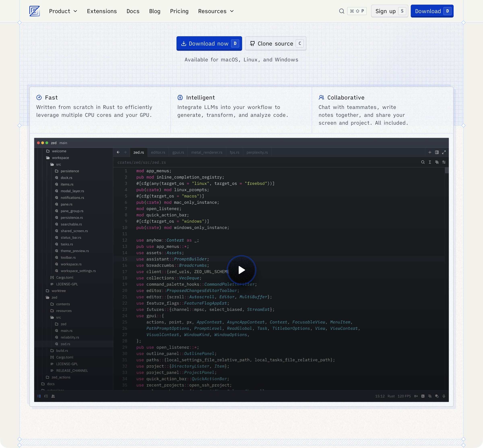Click the notification bell in status bar

point(444,396)
